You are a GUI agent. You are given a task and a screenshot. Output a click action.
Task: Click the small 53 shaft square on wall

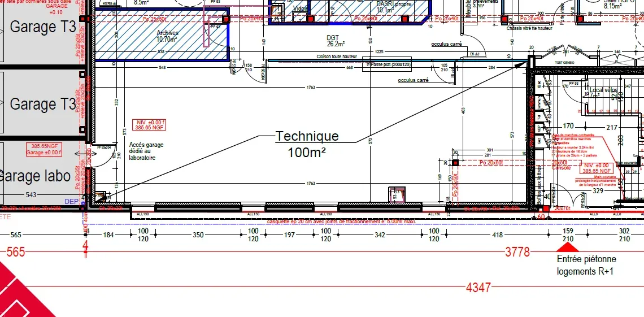tap(397, 194)
